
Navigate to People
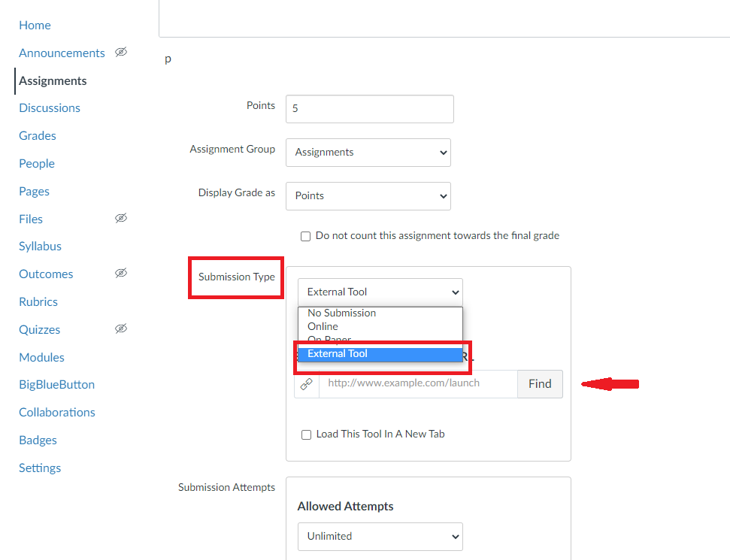coord(37,164)
